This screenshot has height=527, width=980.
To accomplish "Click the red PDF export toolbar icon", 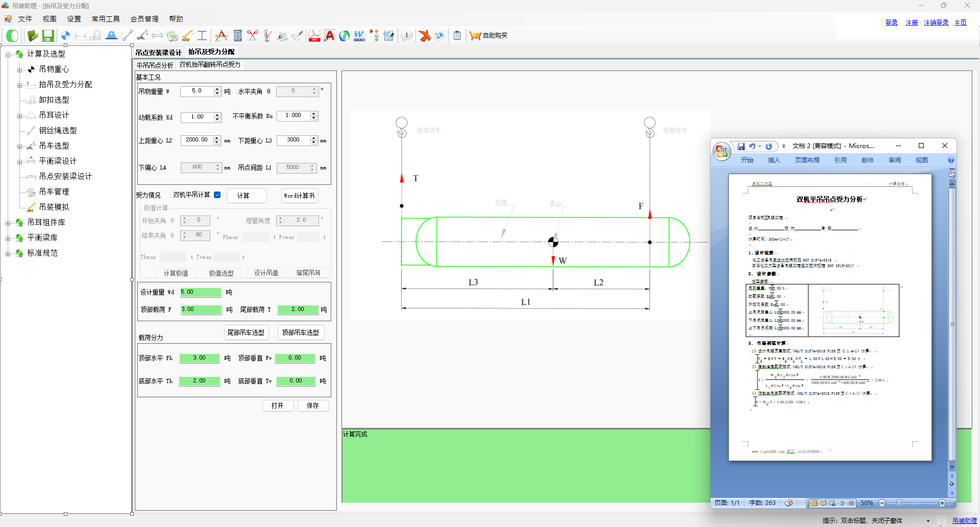I will point(314,35).
